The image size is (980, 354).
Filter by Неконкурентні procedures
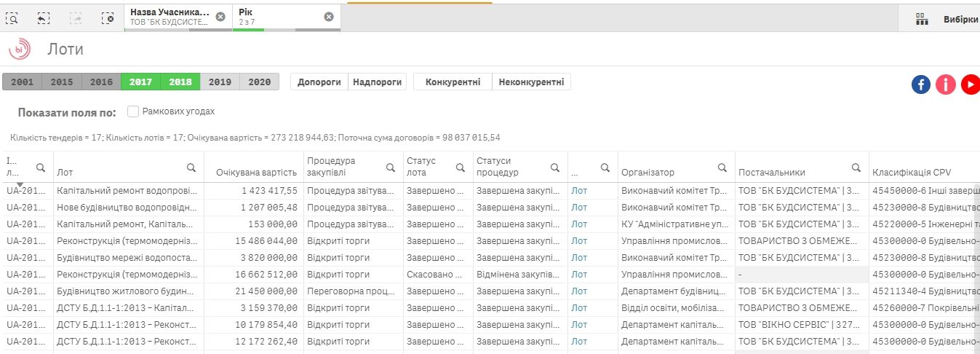(x=532, y=82)
